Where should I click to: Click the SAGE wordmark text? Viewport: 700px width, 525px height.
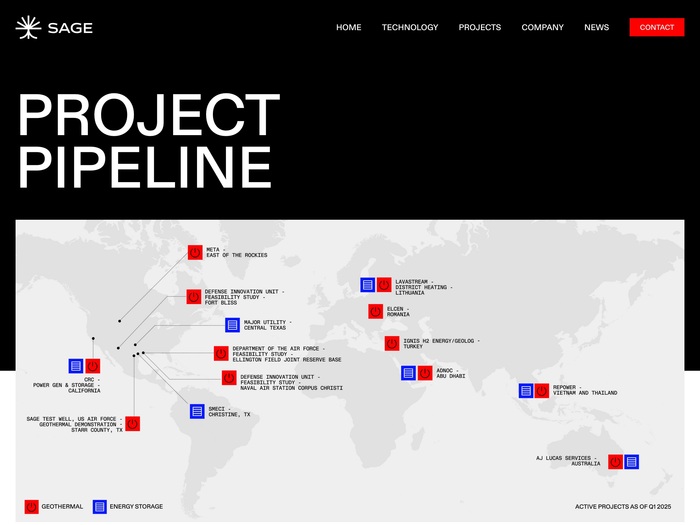click(70, 28)
